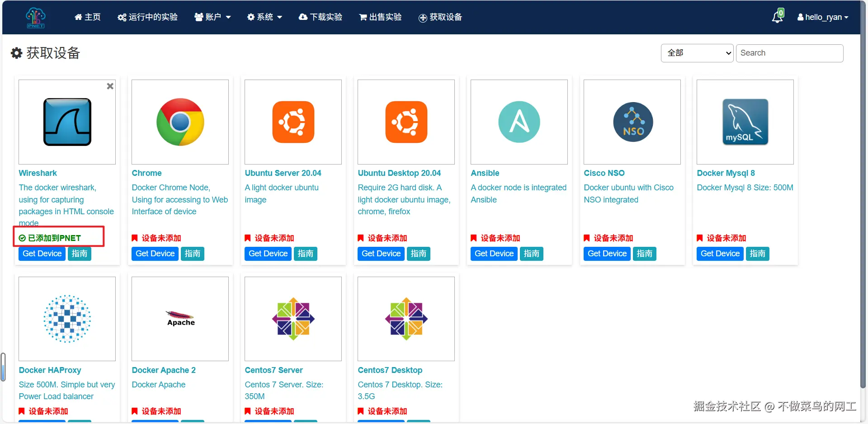The height and width of the screenshot is (424, 868).
Task: Open the Wireshark title link
Action: tap(38, 173)
